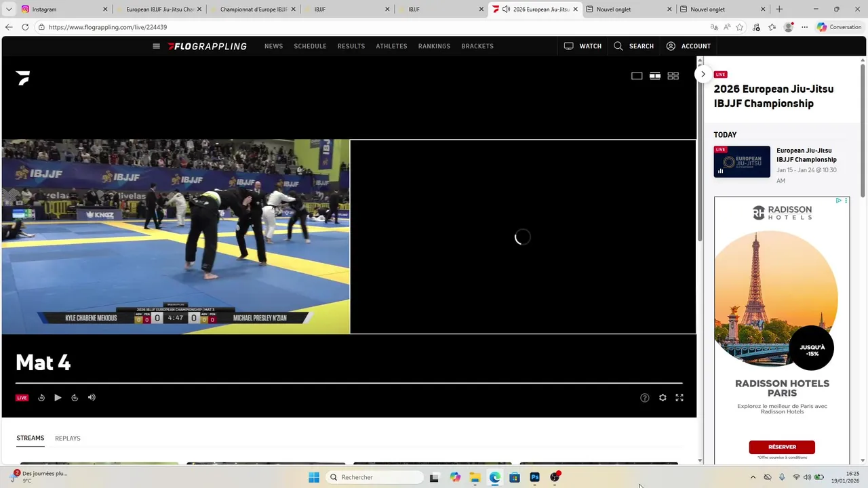Open the RANKINGS page

tap(434, 46)
